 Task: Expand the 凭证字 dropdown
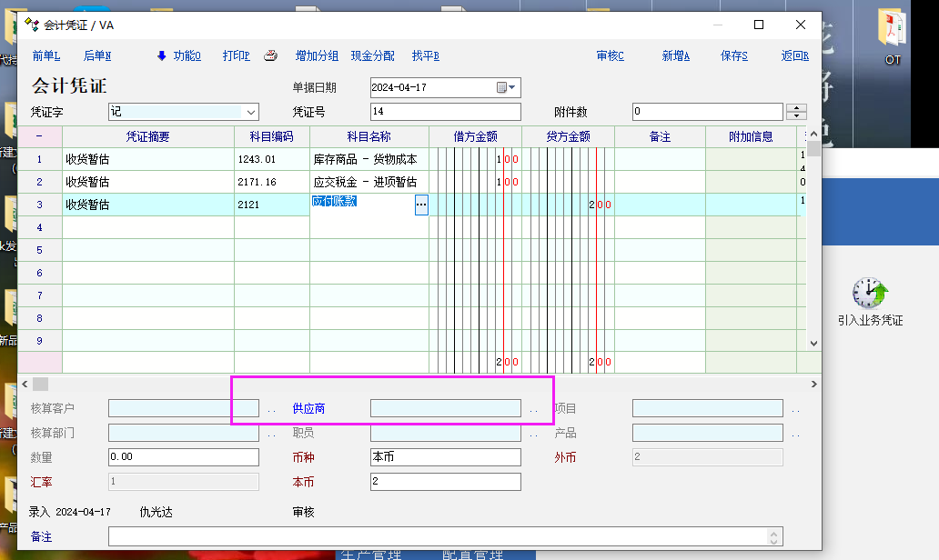pyautogui.click(x=250, y=112)
